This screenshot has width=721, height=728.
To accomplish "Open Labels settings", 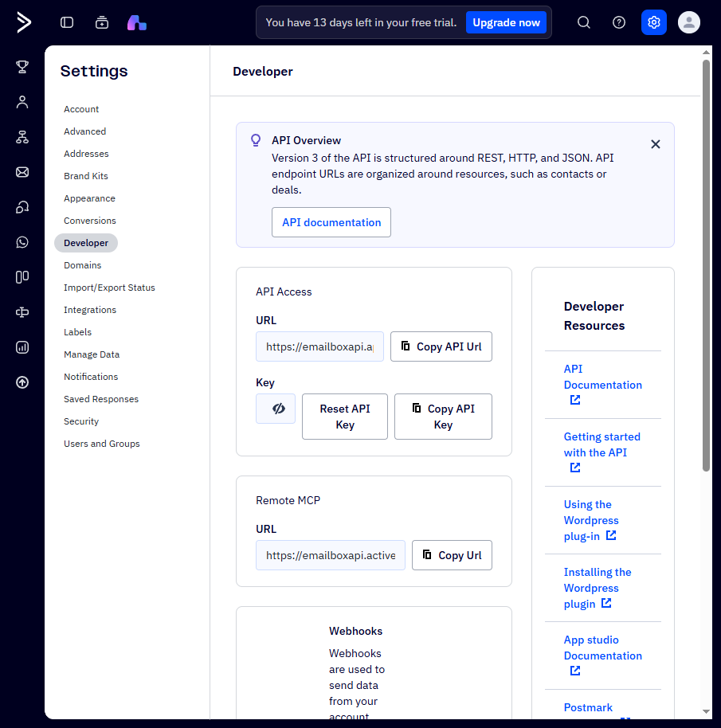I will coord(77,332).
